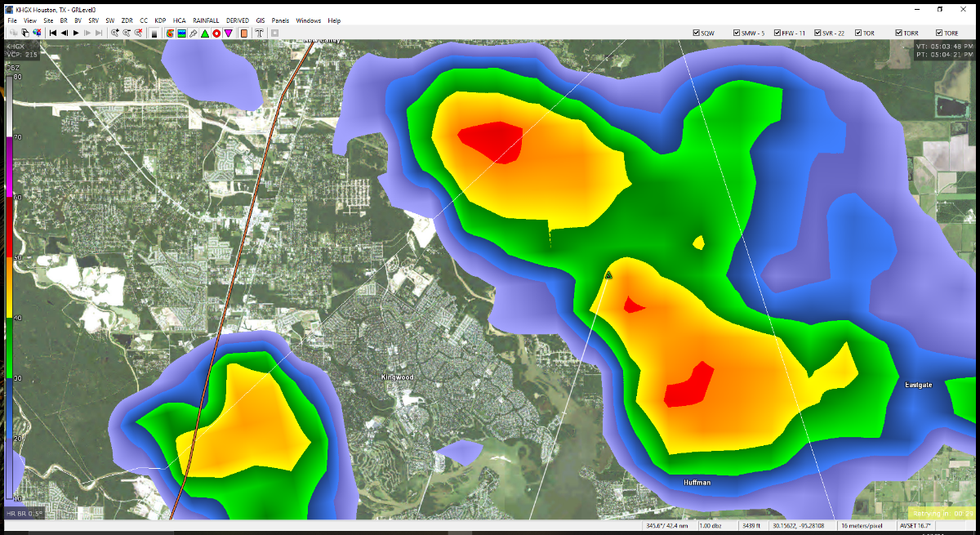980x535 pixels.
Task: Open the GIS menu
Action: click(261, 20)
